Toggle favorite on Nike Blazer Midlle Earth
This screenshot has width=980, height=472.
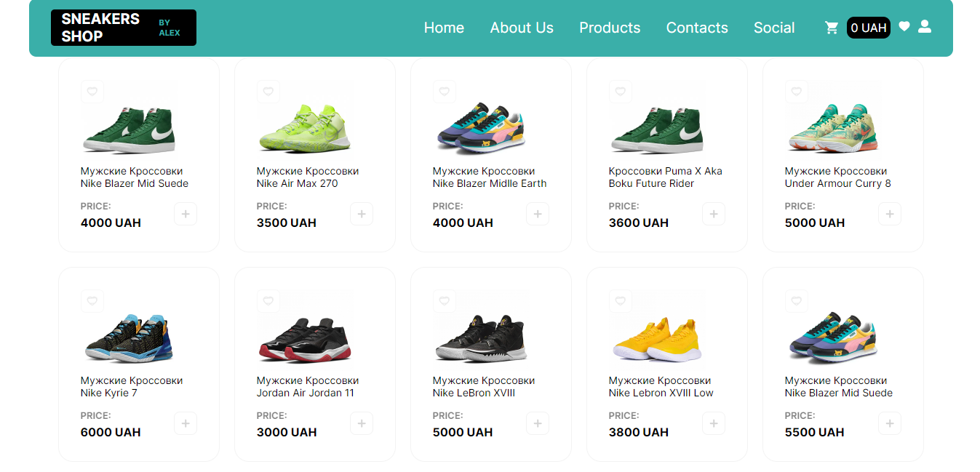point(445,92)
